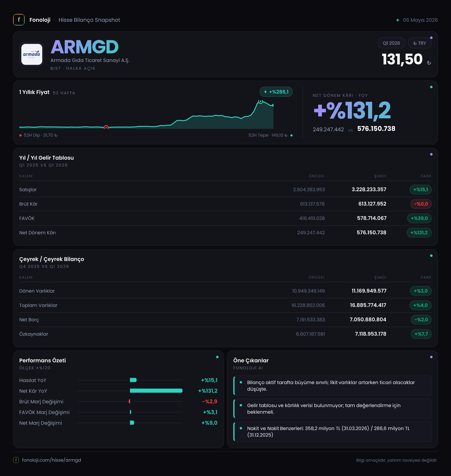Click the 52-week high marker on chart
The height and width of the screenshot is (476, 451).
pos(261,102)
